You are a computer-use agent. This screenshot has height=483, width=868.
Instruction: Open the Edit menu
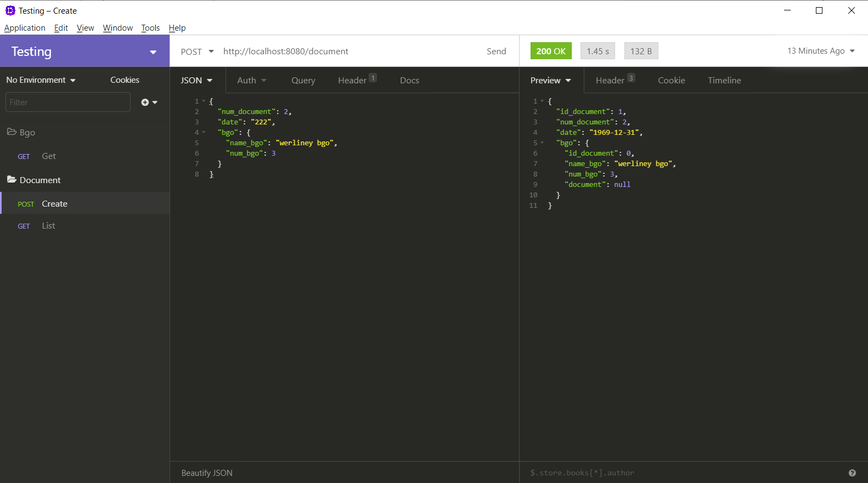61,28
